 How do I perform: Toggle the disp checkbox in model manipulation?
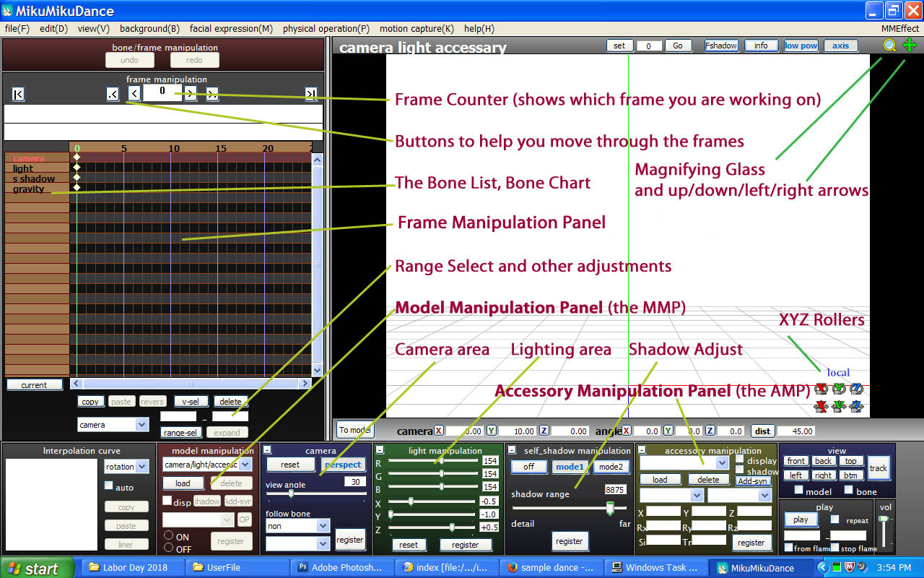pos(167,501)
